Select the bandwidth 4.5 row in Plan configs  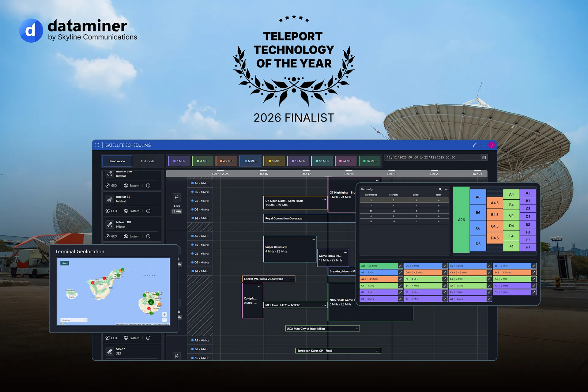[x=404, y=211]
